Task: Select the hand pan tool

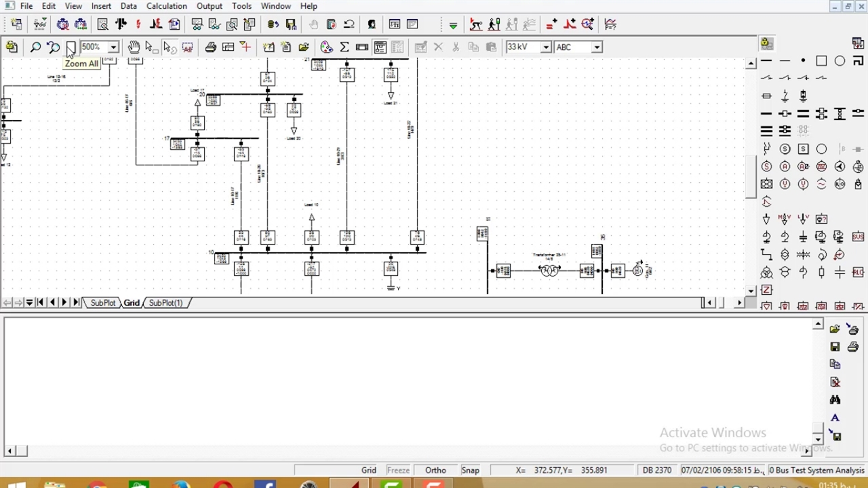Action: 134,47
